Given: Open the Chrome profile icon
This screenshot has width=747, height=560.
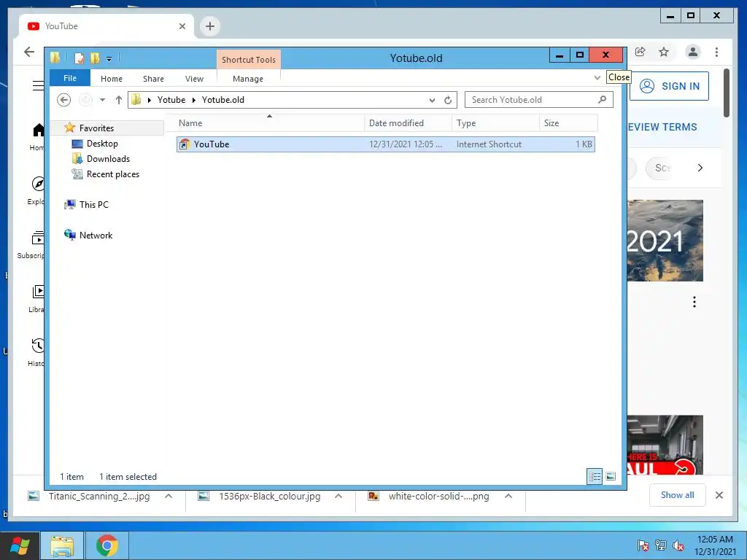Looking at the screenshot, I should point(693,52).
